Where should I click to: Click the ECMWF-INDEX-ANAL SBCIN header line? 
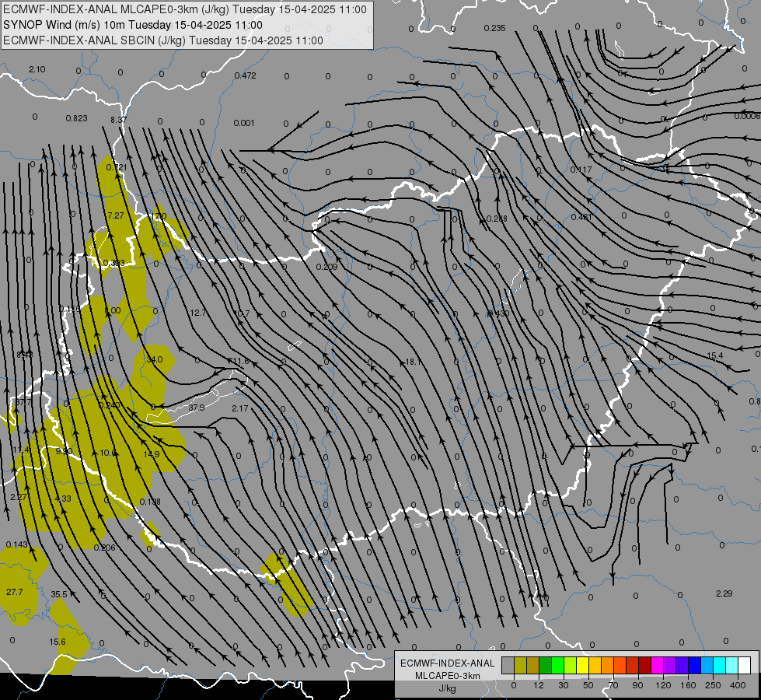163,40
